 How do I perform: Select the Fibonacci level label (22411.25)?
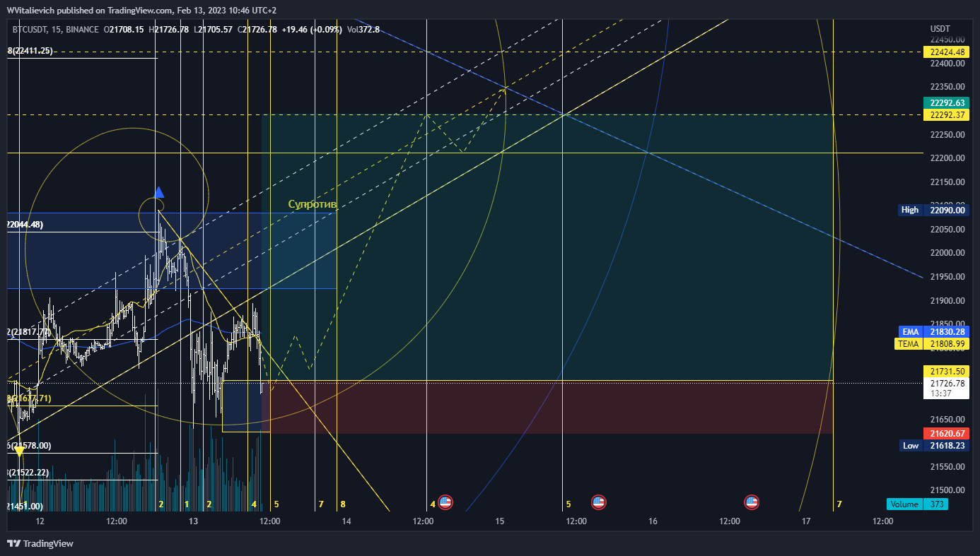pyautogui.click(x=29, y=51)
